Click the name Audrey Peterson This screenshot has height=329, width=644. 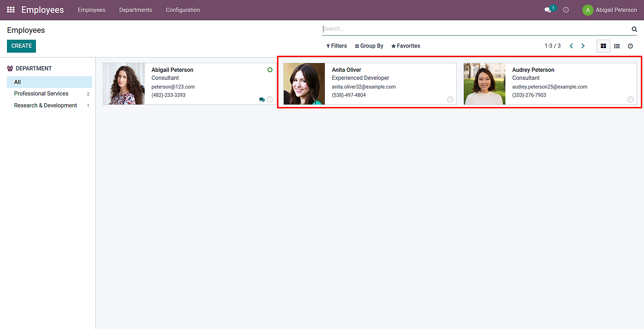pyautogui.click(x=533, y=70)
